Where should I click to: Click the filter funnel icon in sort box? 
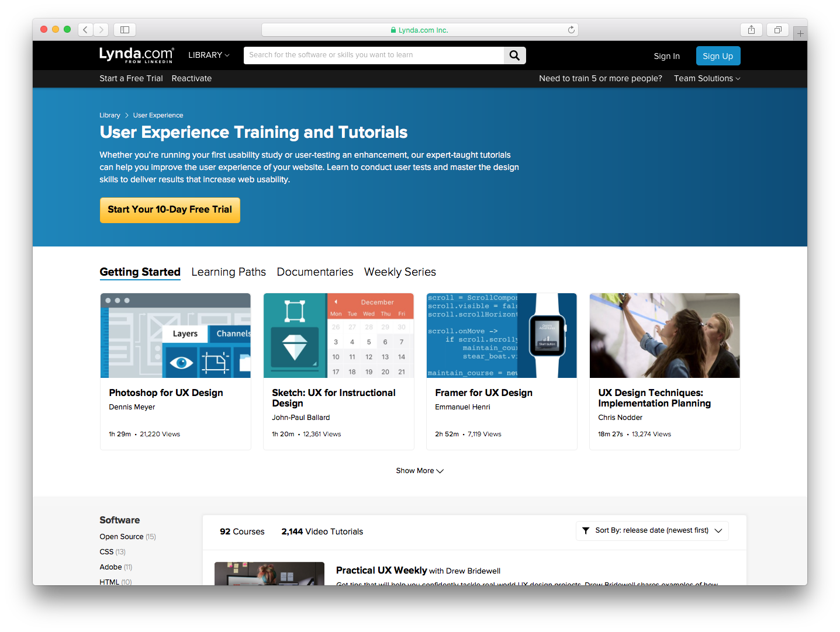(586, 531)
